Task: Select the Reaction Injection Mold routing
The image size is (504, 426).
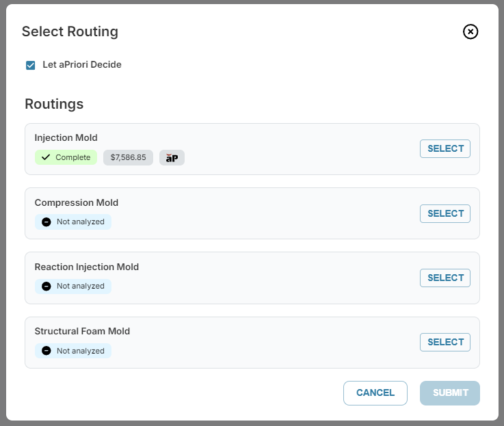Action: point(445,278)
